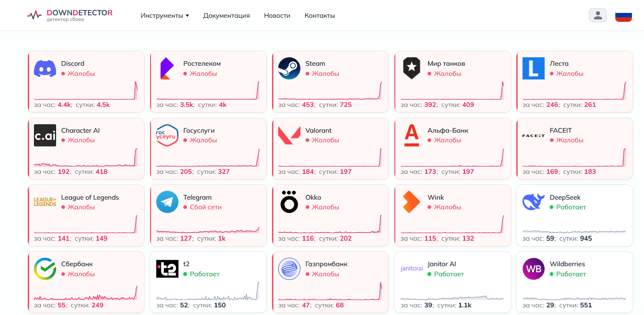Image resolution: width=644 pixels, height=315 pixels.
Task: Open the Wildberries service name link
Action: (567, 264)
